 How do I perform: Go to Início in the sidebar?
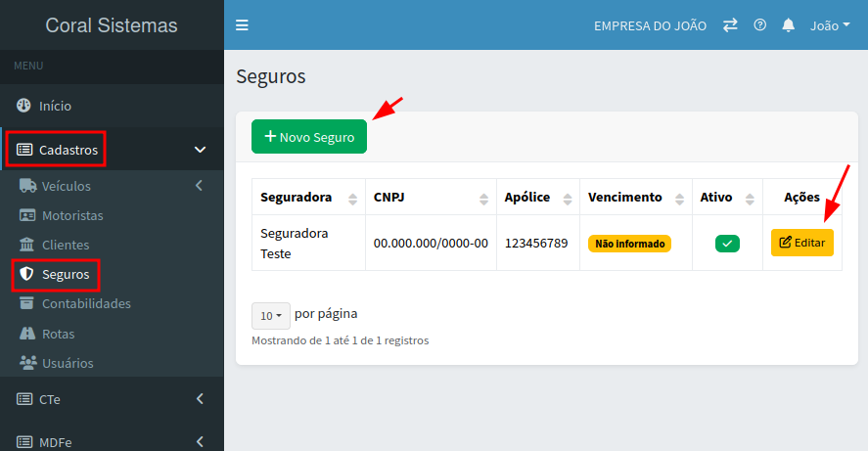tap(55, 106)
